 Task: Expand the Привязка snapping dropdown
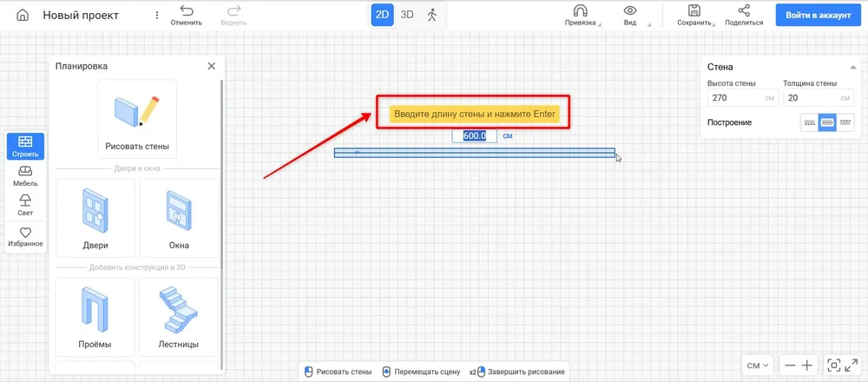581,15
